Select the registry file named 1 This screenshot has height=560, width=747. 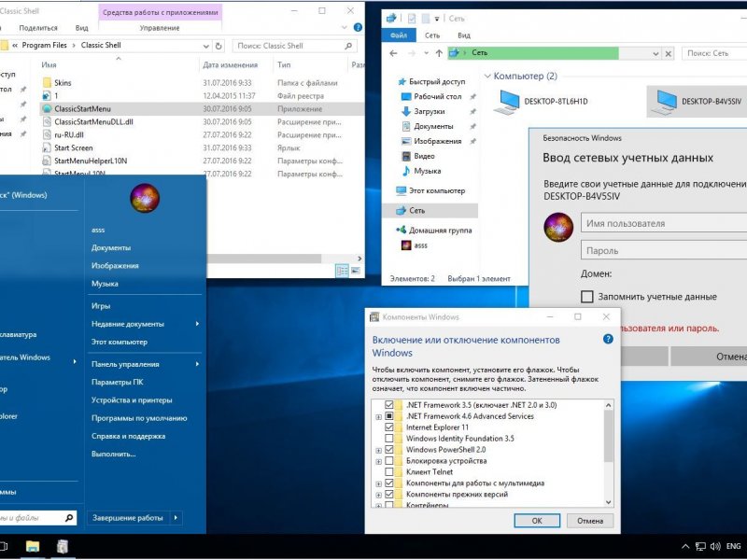pos(47,96)
